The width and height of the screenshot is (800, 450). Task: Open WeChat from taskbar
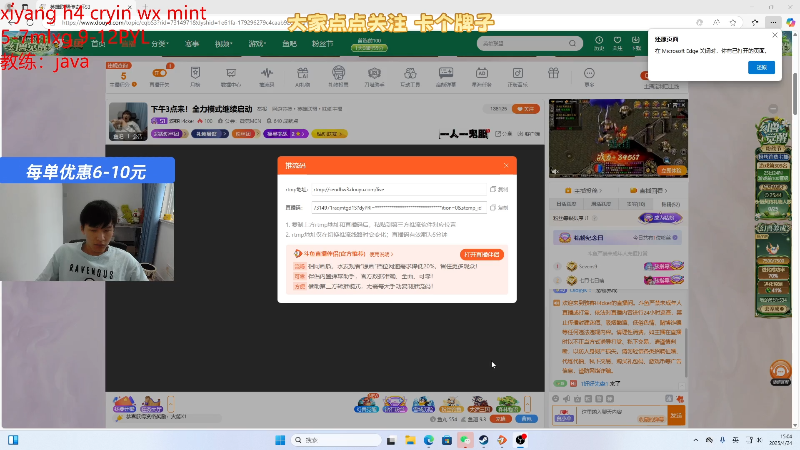[465, 440]
